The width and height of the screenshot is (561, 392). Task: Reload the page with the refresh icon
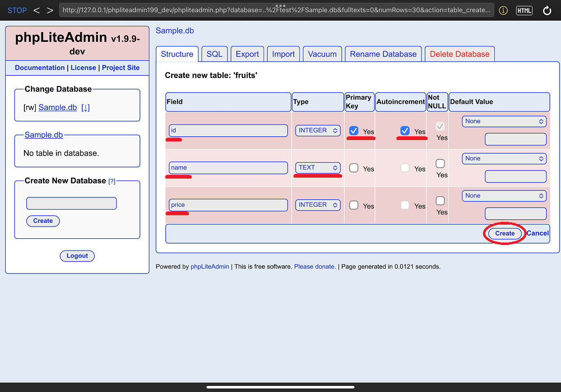pyautogui.click(x=547, y=10)
